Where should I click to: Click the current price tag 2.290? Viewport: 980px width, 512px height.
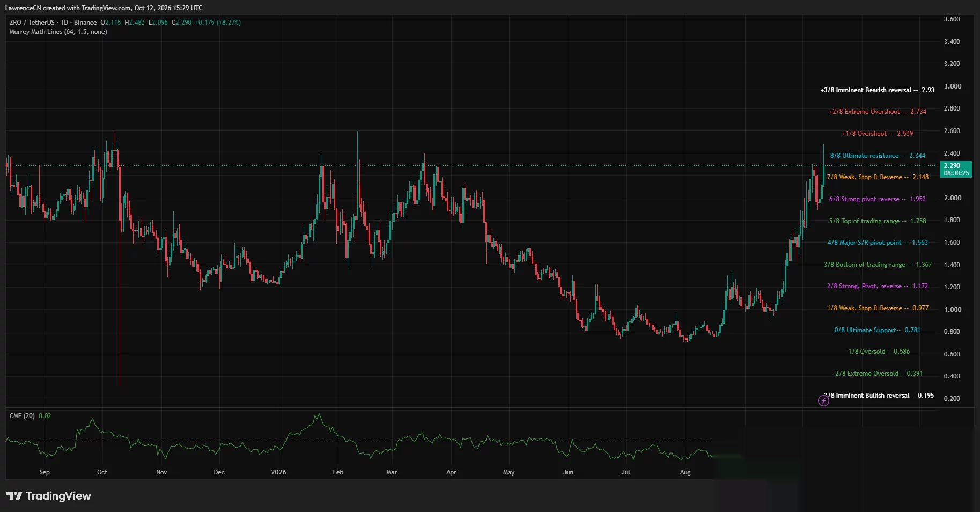tap(956, 169)
